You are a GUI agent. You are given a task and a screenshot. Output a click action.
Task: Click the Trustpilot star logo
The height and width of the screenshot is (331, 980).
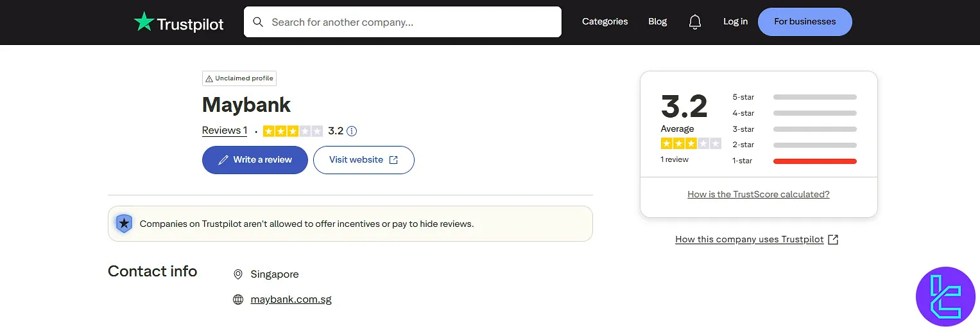(x=144, y=22)
